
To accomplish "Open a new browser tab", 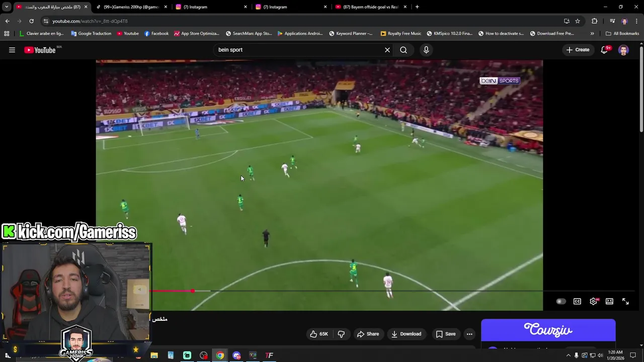I will point(417,7).
